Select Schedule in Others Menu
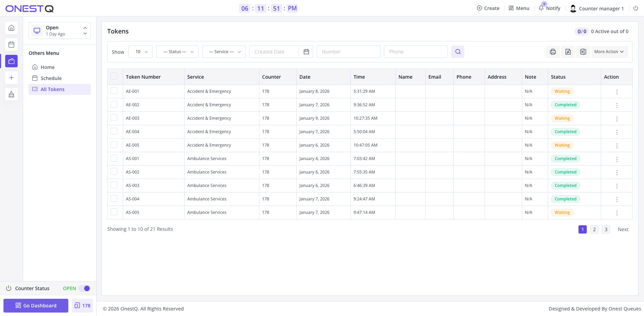 point(60,78)
